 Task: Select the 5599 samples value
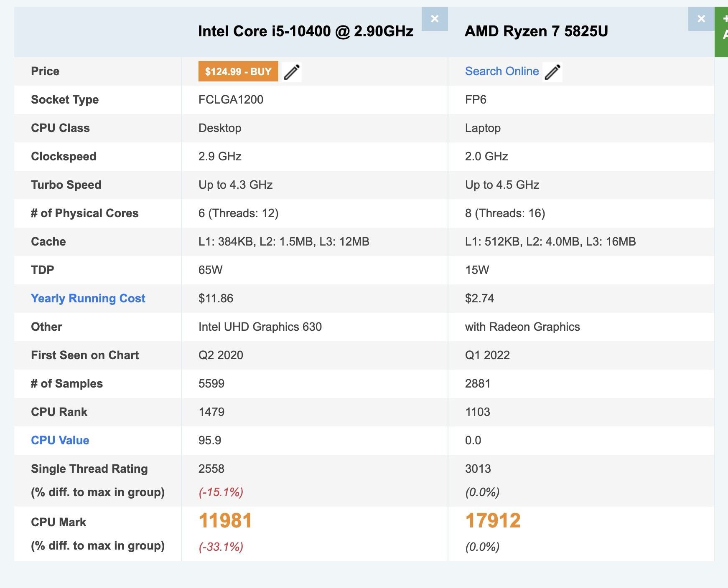211,383
